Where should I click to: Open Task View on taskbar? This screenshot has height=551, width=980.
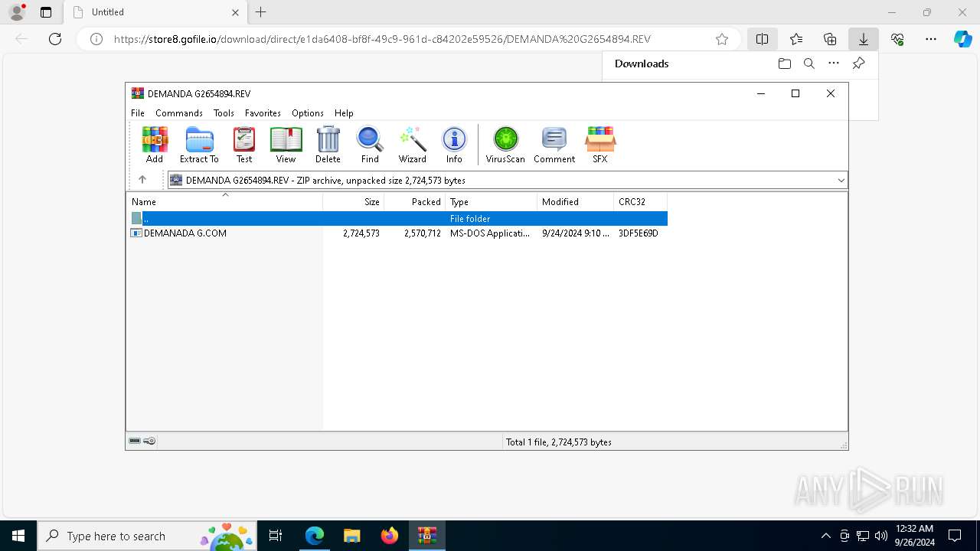click(276, 536)
